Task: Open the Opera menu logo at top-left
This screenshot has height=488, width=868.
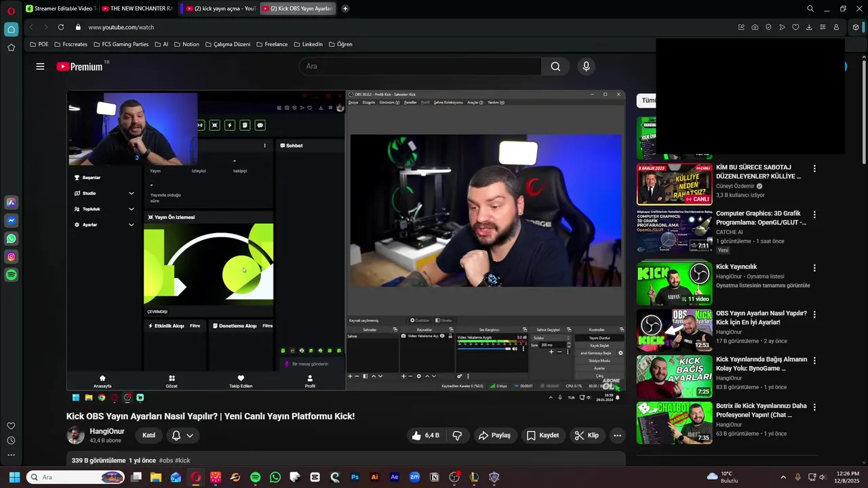Action: pyautogui.click(x=11, y=10)
